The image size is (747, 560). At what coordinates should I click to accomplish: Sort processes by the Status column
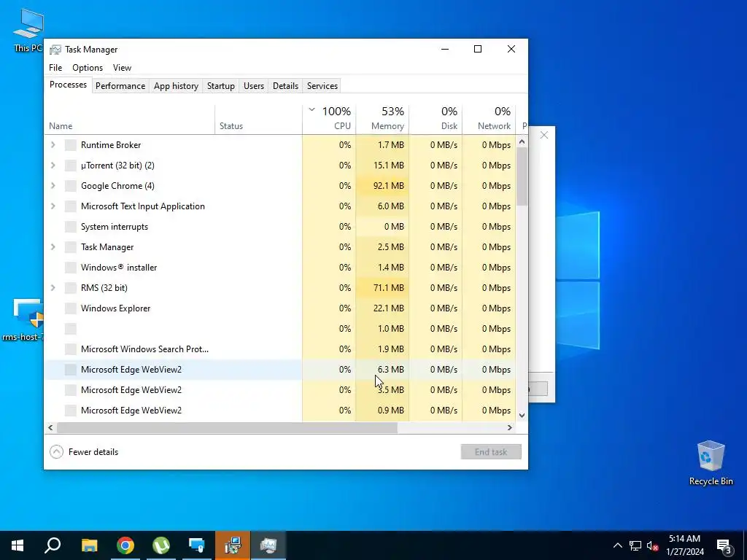[259, 119]
